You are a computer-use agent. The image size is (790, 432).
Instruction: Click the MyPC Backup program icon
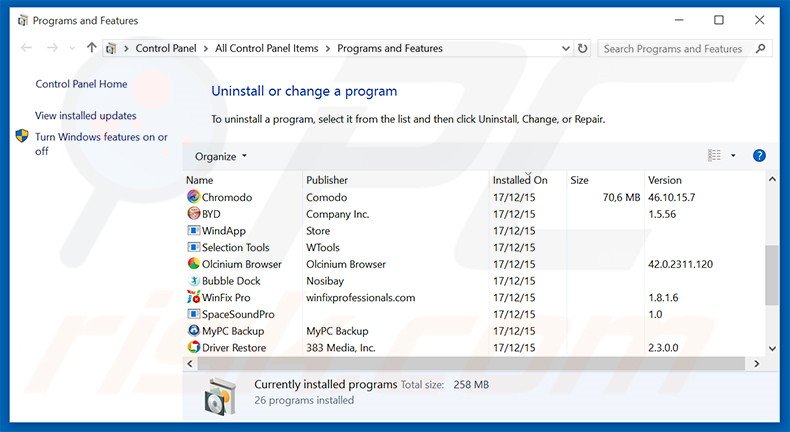tap(193, 331)
